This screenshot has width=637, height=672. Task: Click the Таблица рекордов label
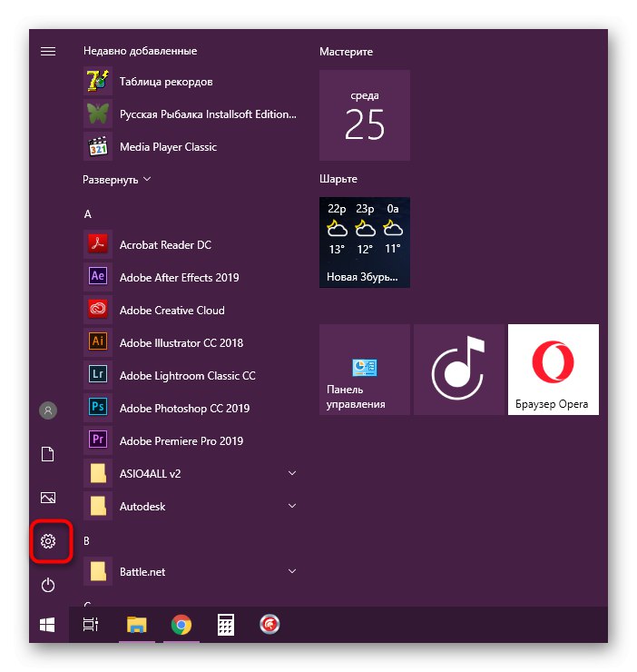click(x=166, y=82)
